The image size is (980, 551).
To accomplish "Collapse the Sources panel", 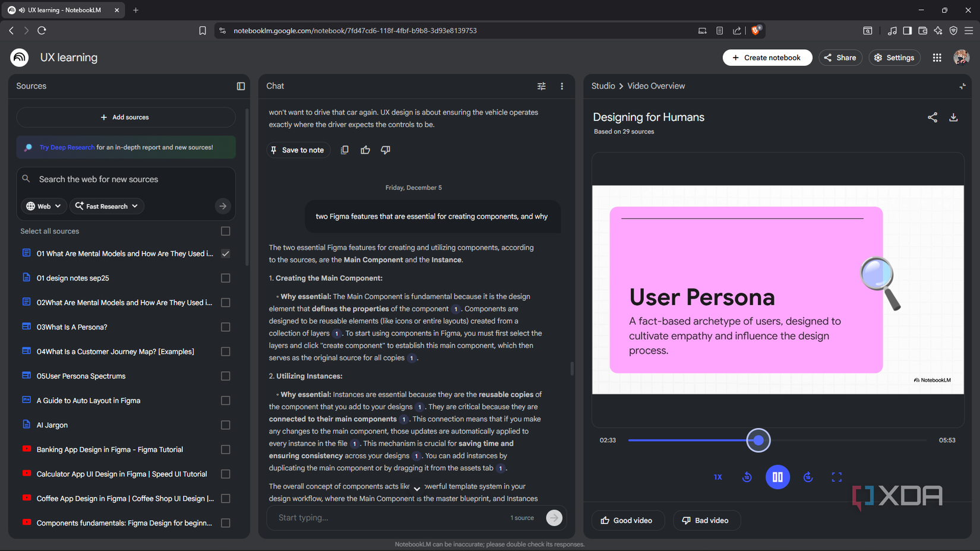I will point(241,86).
